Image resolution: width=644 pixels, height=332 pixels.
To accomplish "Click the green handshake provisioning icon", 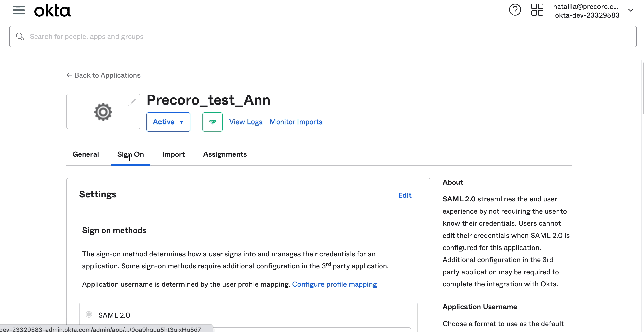I will (213, 122).
